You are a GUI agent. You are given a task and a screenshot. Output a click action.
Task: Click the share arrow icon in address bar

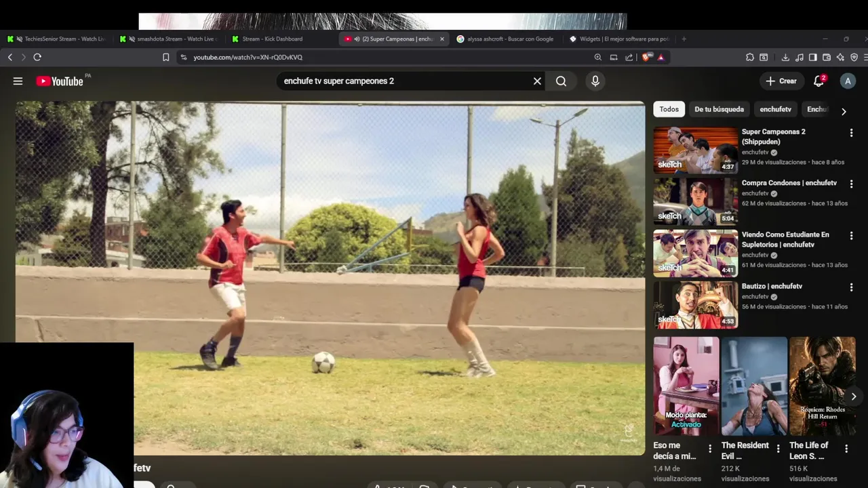tap(629, 58)
